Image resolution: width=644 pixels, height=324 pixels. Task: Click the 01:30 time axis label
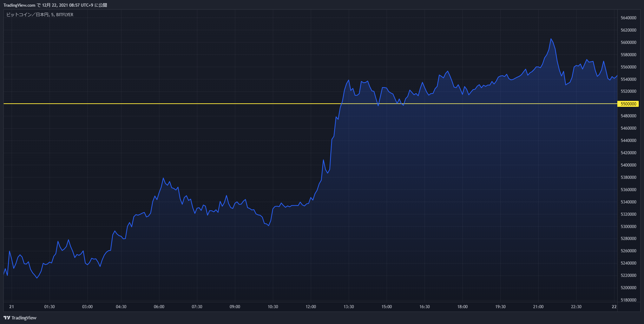coord(50,307)
